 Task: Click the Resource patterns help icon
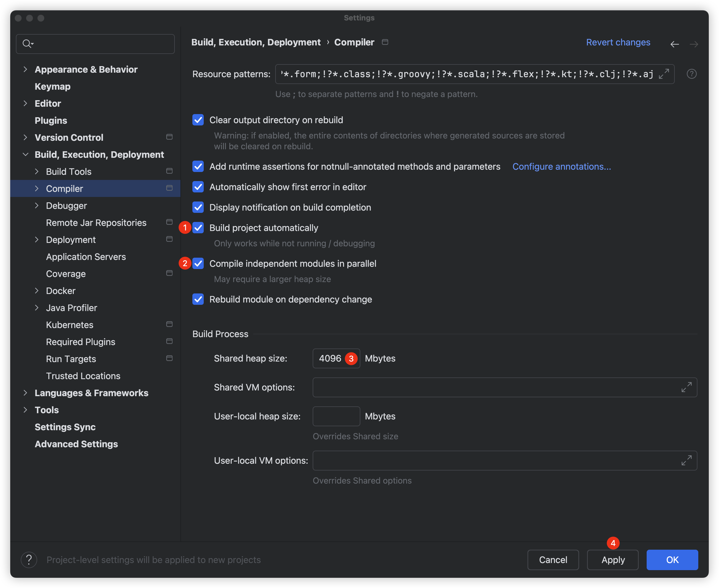coord(691,74)
